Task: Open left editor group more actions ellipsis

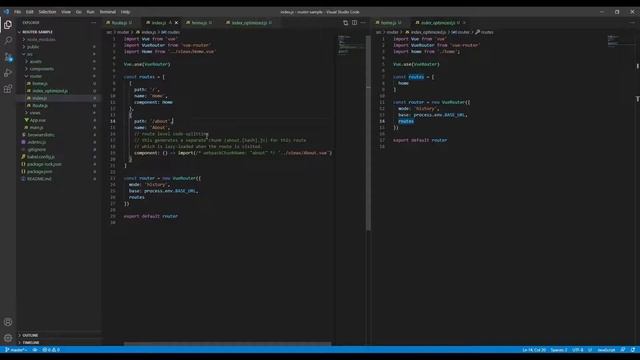Action: tap(363, 23)
